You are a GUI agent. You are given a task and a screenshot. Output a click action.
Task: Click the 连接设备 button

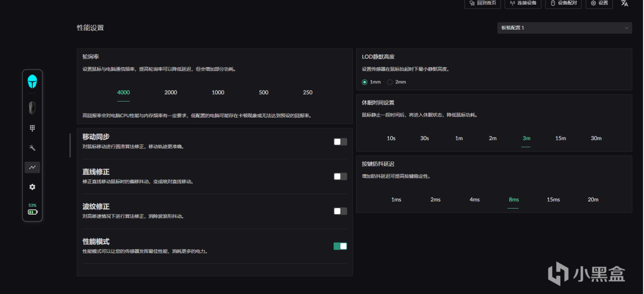coord(523,3)
